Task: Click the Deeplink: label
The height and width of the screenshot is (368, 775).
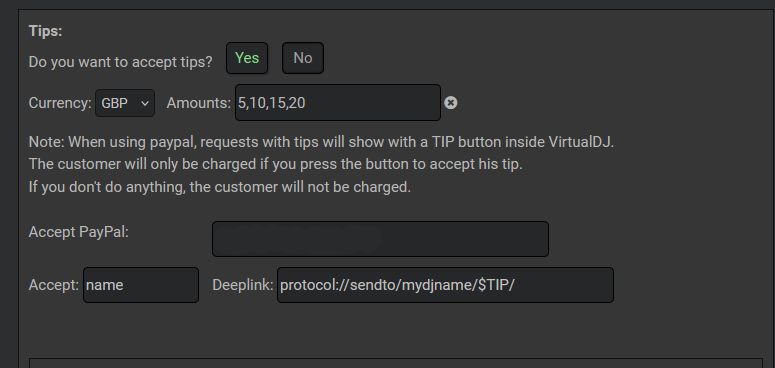Action: pyautogui.click(x=243, y=285)
